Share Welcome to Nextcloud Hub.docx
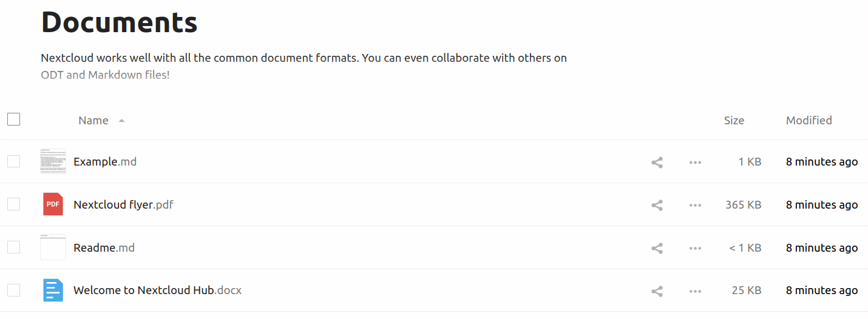Viewport: 868px width, 319px height. click(x=657, y=291)
